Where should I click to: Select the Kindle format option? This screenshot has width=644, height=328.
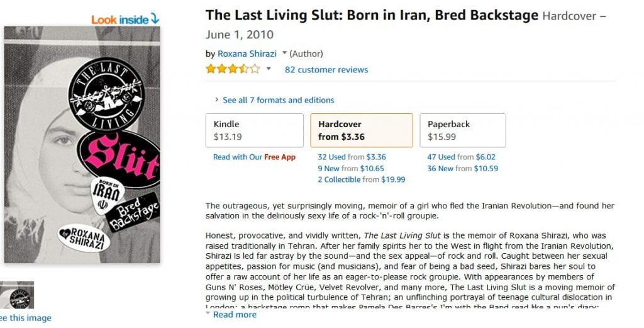[253, 130]
